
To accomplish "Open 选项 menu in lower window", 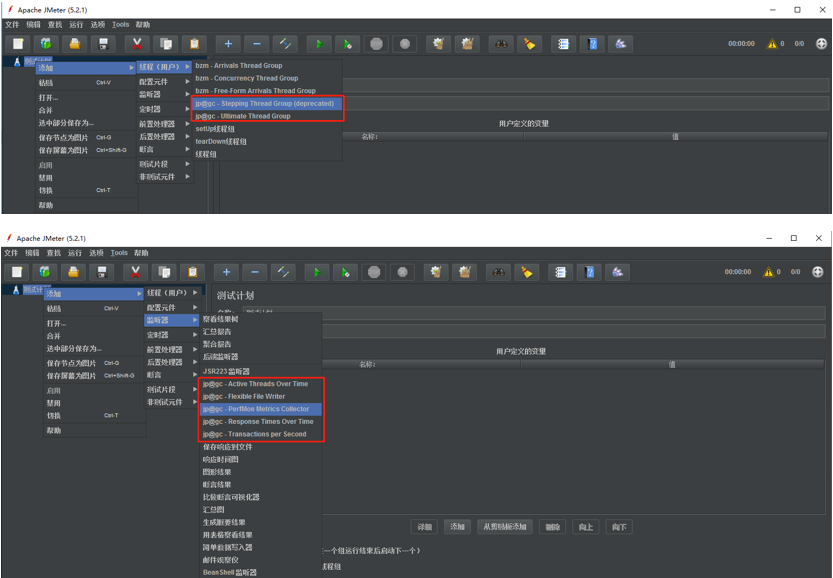I will tap(96, 253).
